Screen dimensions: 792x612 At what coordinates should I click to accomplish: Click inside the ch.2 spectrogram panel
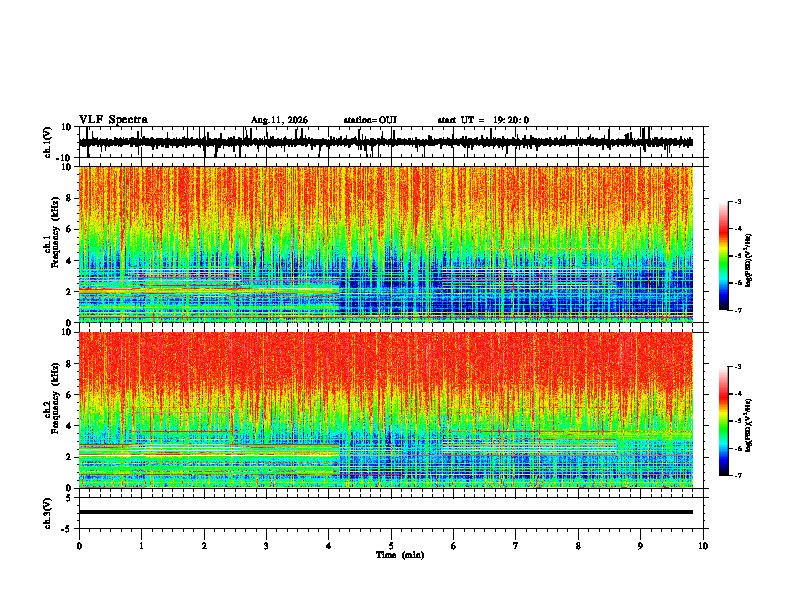(386, 410)
